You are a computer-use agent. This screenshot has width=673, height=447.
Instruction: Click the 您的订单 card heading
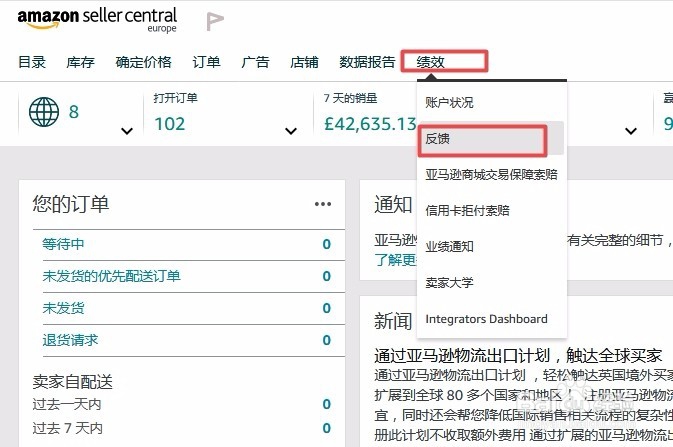pos(70,204)
